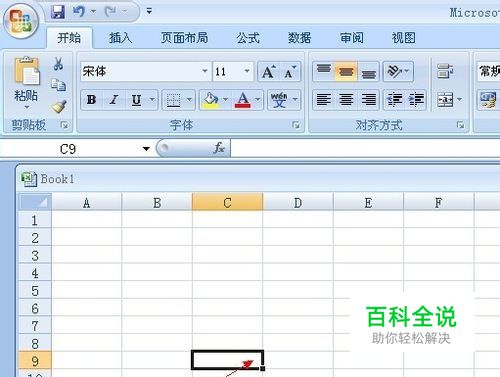Open the fill color dropdown arrow

[x=225, y=99]
